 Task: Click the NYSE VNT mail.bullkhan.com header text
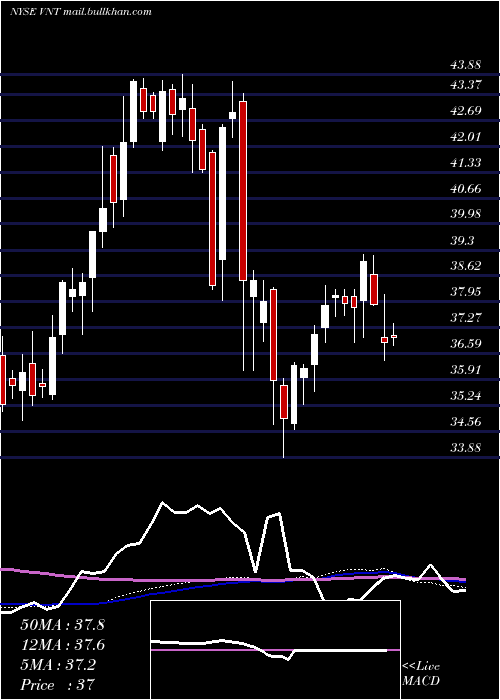pyautogui.click(x=81, y=12)
